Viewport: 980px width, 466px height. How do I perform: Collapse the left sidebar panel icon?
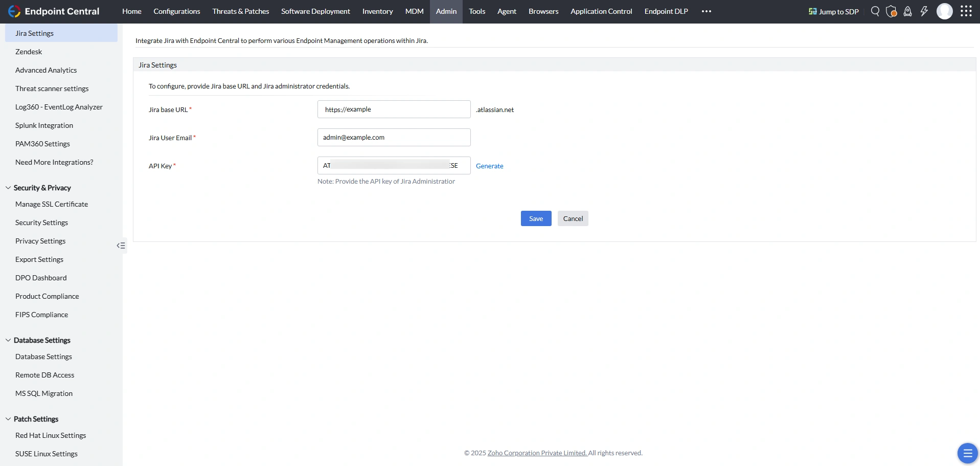(x=121, y=246)
